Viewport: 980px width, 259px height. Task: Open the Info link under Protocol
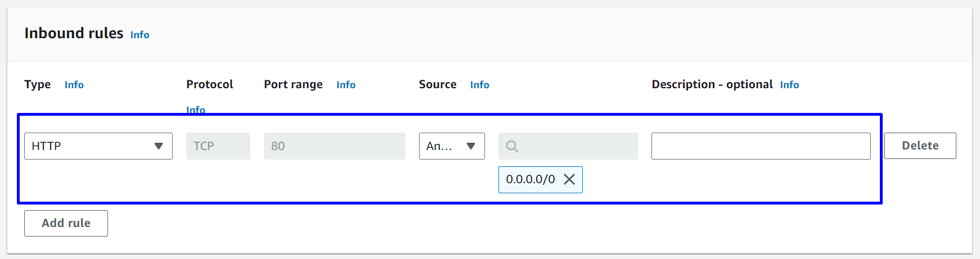[196, 110]
